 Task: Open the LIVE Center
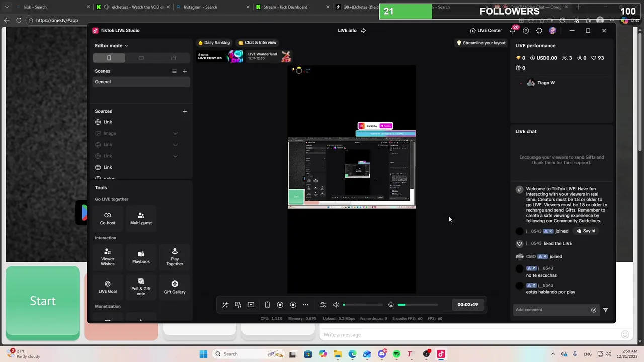click(486, 31)
